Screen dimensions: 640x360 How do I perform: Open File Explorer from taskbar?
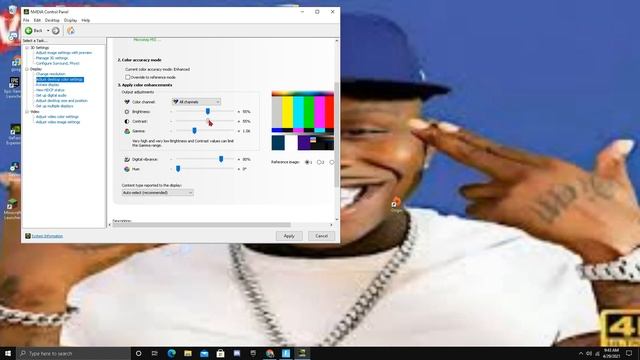point(188,353)
